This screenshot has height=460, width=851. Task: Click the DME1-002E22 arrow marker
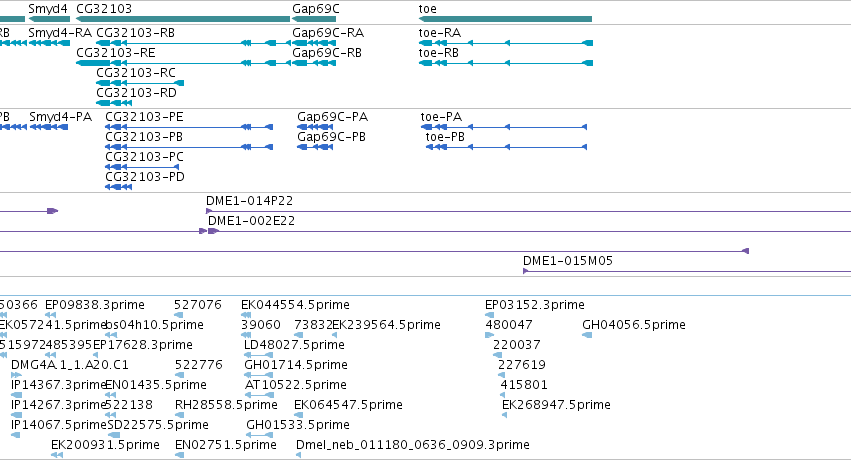(x=213, y=231)
